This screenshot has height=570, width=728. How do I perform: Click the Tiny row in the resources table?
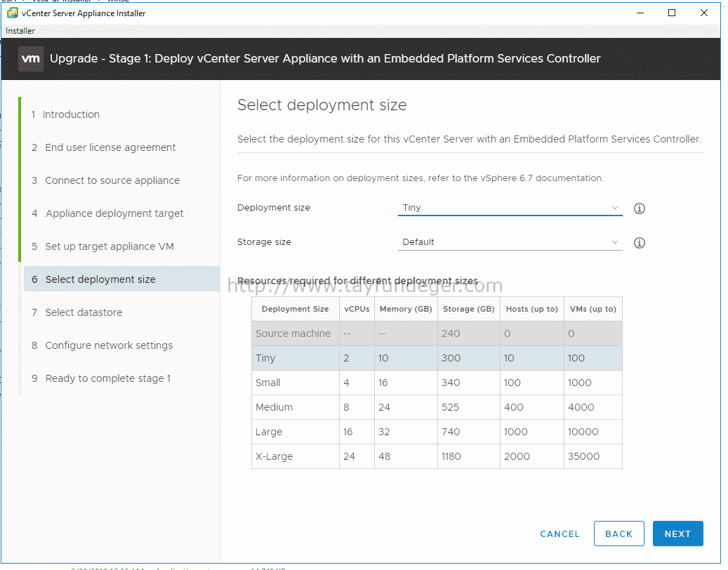pyautogui.click(x=437, y=358)
